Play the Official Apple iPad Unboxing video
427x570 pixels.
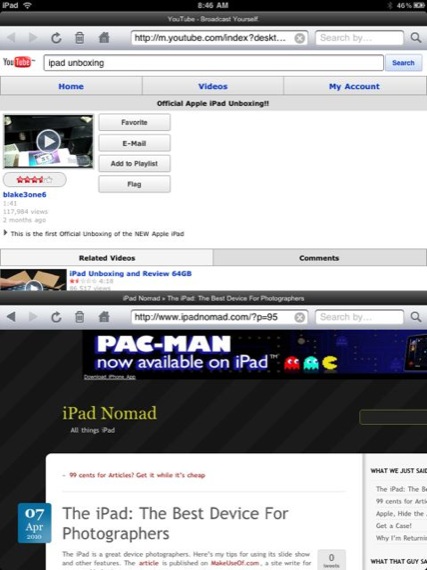[x=48, y=141]
